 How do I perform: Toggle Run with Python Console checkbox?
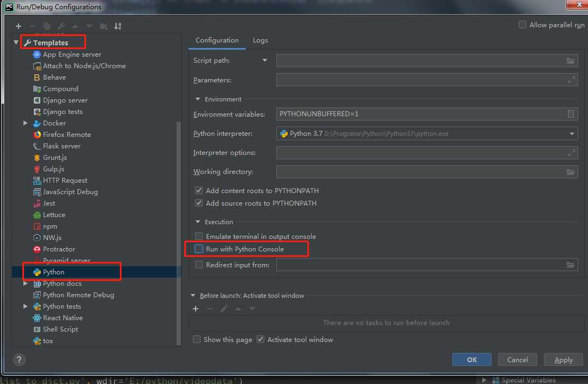[x=199, y=249]
